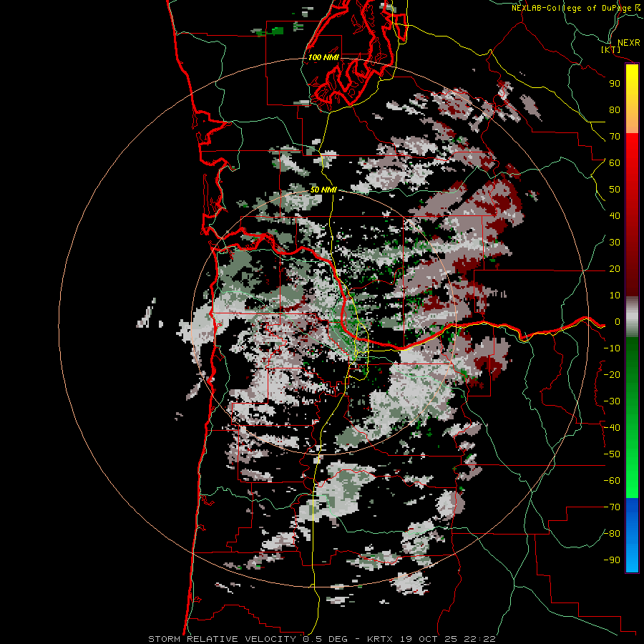Click the blue -80 KT color bar segment
The image size is (644, 644).
click(x=632, y=533)
